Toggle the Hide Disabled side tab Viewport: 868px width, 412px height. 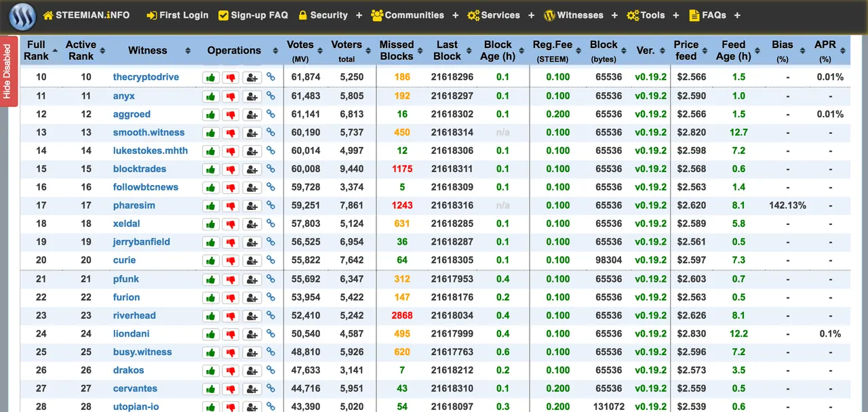(7, 71)
